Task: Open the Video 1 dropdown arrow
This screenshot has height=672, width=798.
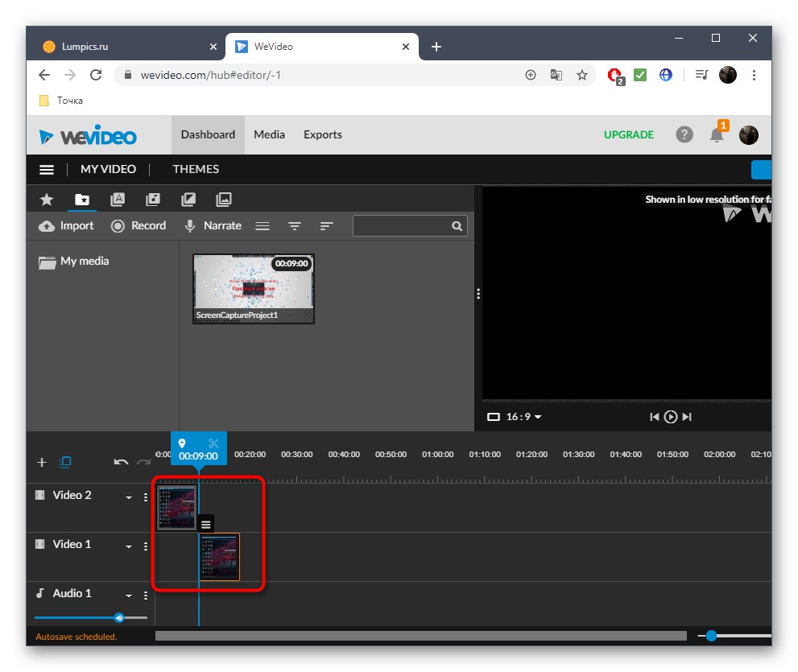Action: [129, 546]
